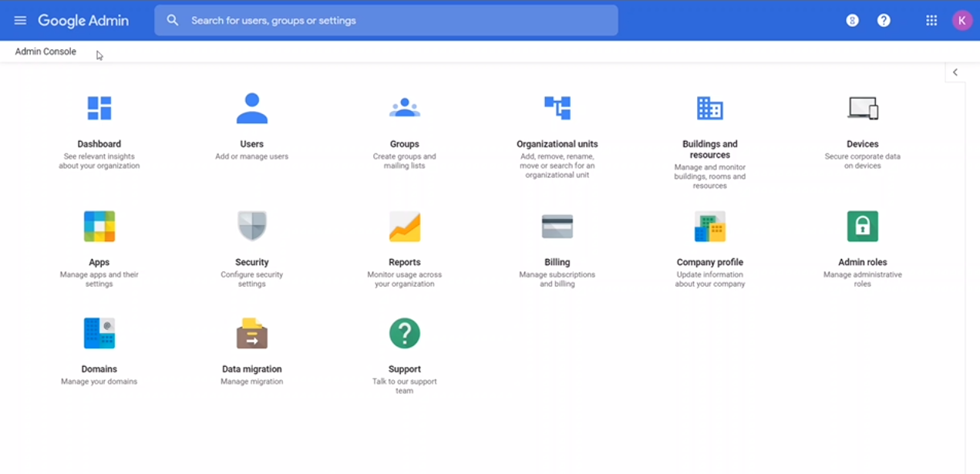
Task: Open the Dashboard icon
Action: 99,109
